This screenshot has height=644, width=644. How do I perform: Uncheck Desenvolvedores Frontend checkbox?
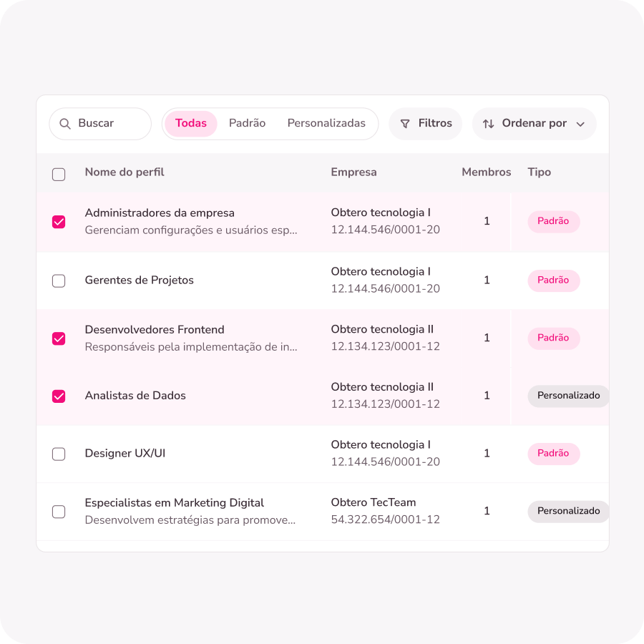tap(59, 338)
